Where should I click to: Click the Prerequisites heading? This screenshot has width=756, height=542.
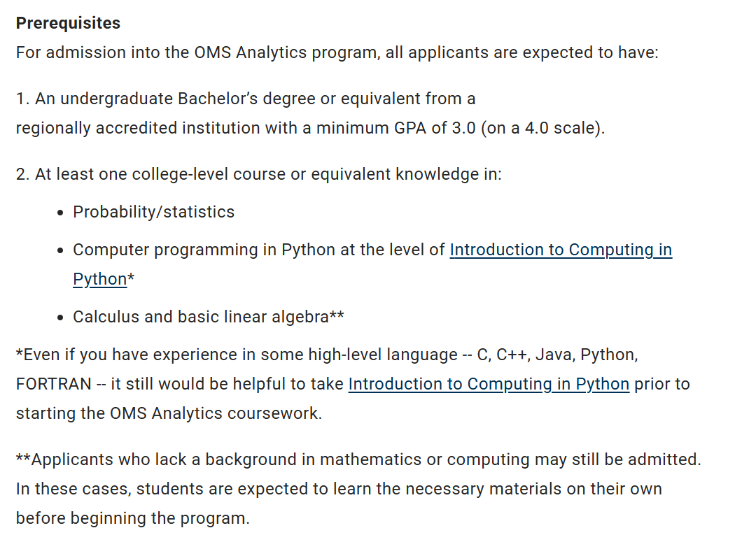[x=68, y=23]
